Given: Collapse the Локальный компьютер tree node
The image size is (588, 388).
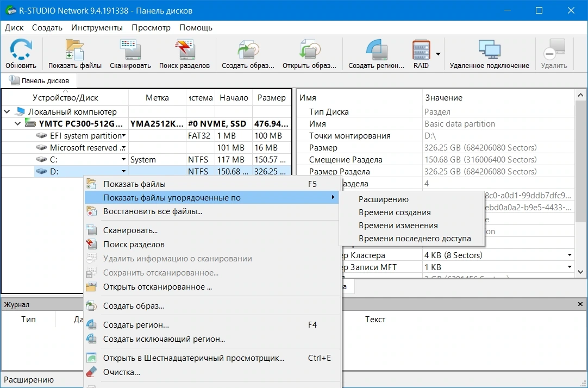Looking at the screenshot, I should (x=7, y=112).
